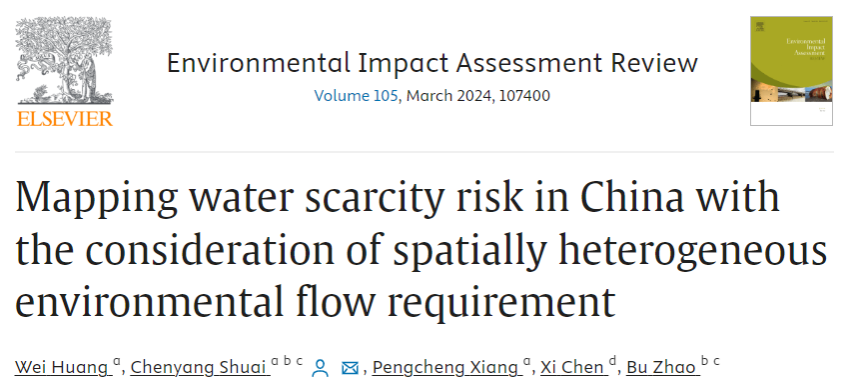
Task: Click the Elsevier tree logo
Action: tap(64, 59)
